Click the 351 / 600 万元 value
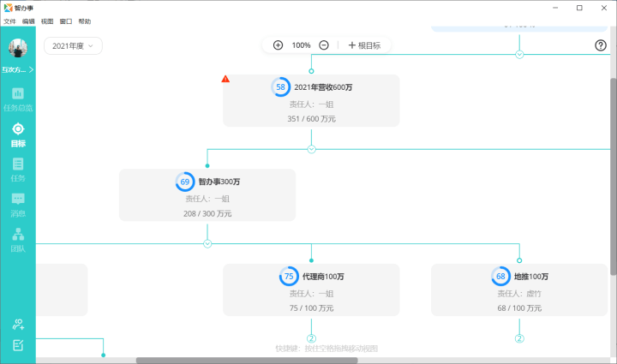 pyautogui.click(x=311, y=119)
